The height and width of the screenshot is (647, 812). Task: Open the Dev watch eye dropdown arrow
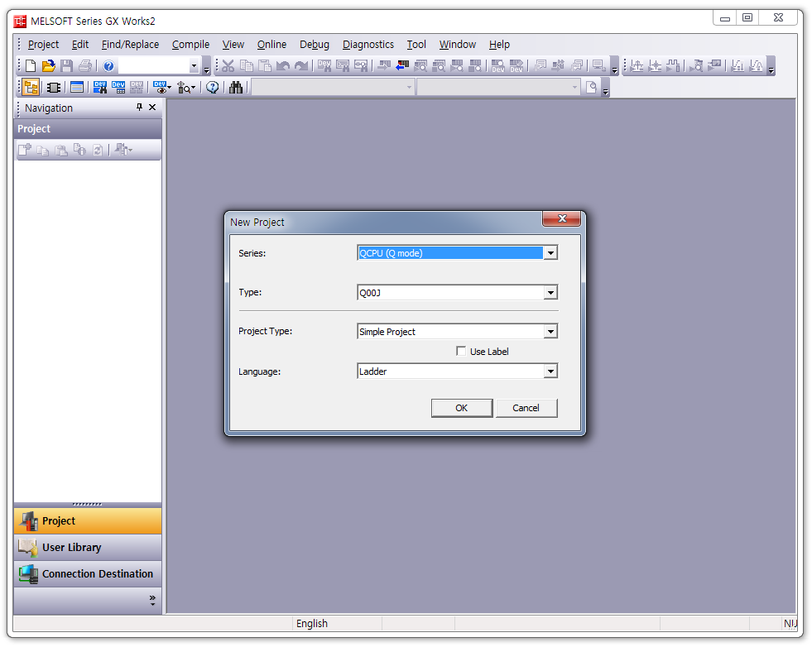[x=170, y=88]
